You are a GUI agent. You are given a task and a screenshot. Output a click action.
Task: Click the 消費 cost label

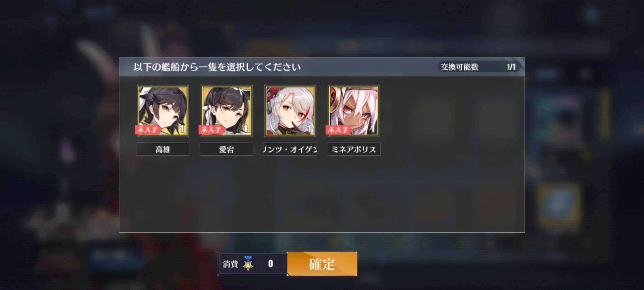(x=230, y=264)
